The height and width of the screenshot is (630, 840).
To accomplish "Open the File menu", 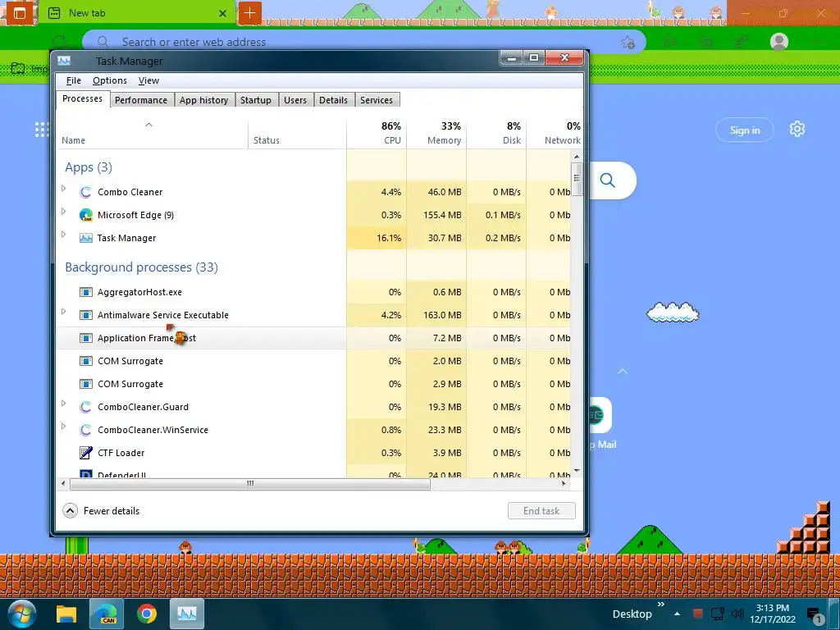I will pos(73,80).
